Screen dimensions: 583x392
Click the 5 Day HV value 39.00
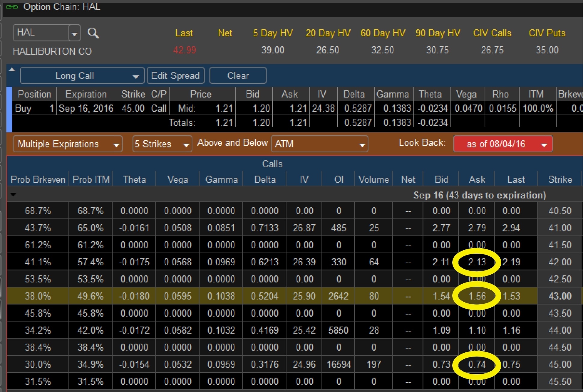click(273, 50)
